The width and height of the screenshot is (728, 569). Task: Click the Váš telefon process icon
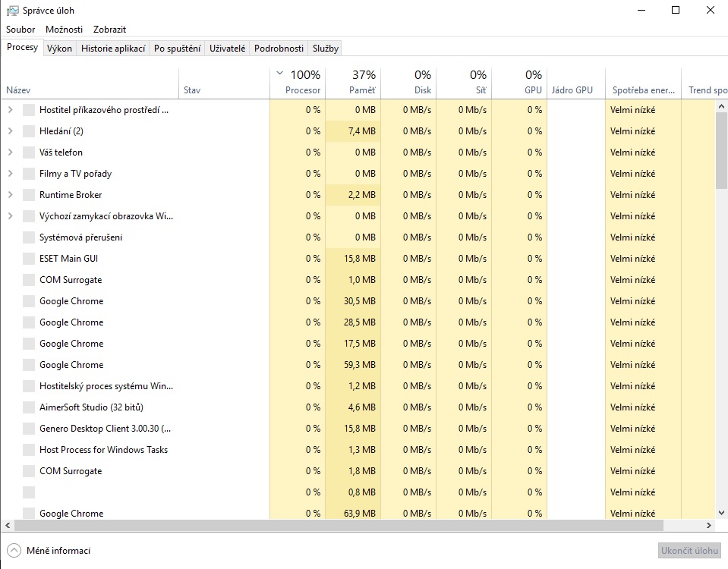[29, 152]
